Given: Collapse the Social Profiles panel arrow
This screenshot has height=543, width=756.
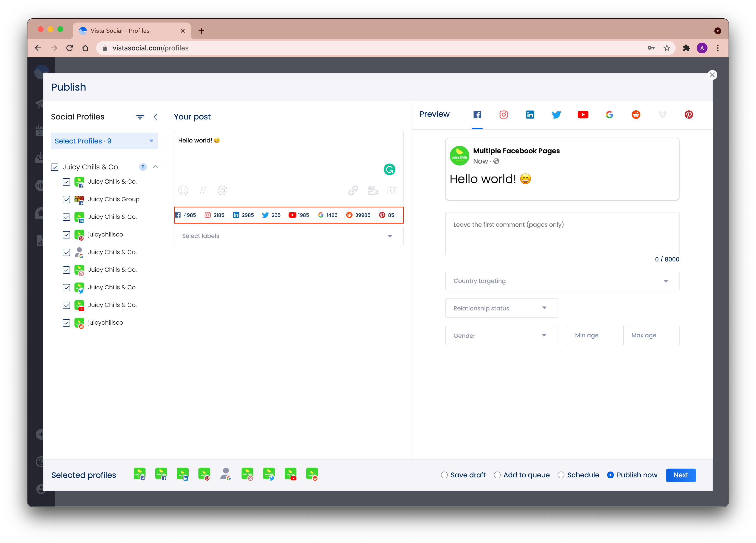Looking at the screenshot, I should (x=155, y=117).
